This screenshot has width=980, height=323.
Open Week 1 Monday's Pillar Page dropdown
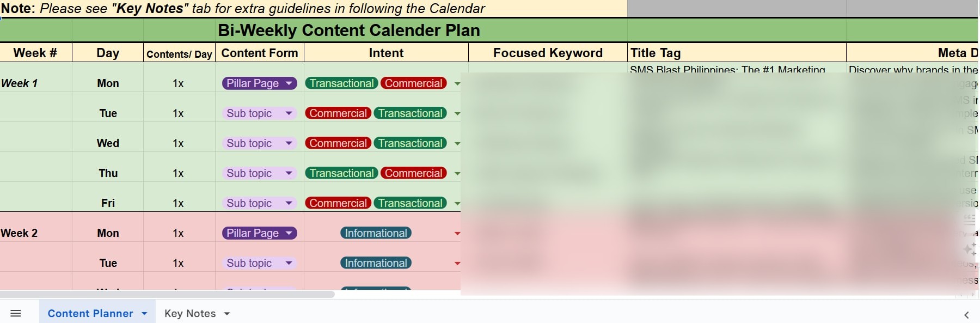click(289, 83)
